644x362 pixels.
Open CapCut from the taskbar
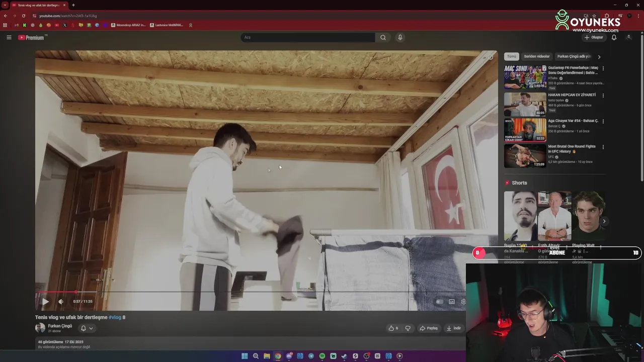pyautogui.click(x=377, y=356)
